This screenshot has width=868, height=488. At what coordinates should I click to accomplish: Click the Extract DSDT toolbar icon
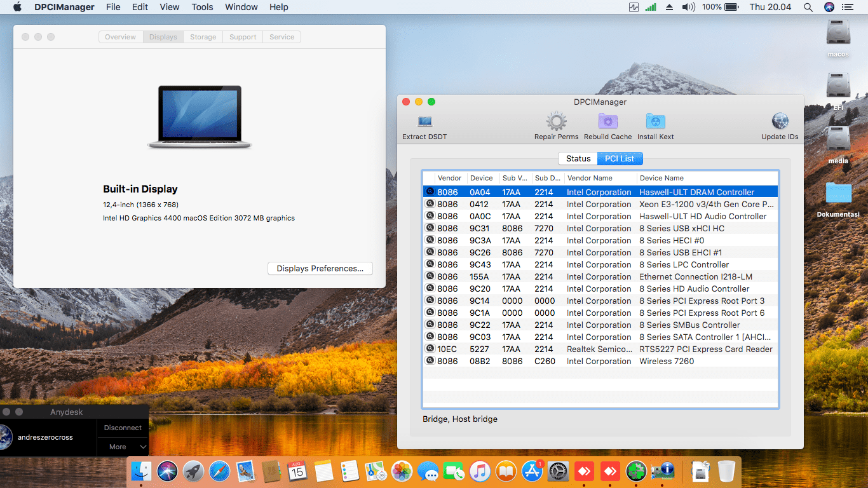coord(424,121)
